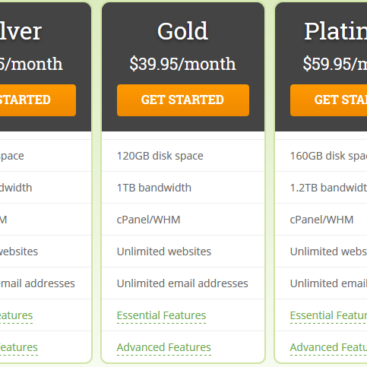
Task: Select the 1.2TB bandwidth row
Action: click(321, 188)
